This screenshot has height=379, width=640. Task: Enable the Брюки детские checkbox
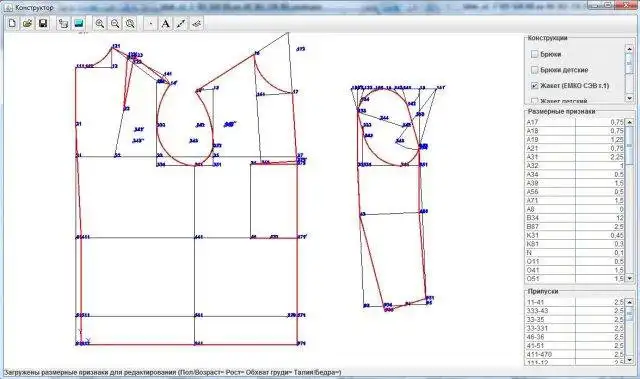535,70
